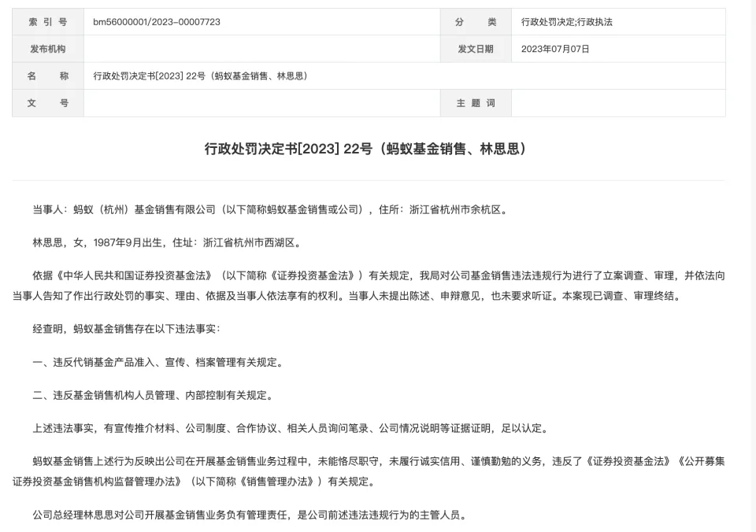
Task: Click the line about 林思思，女，1987年9月出生
Action: pyautogui.click(x=166, y=242)
